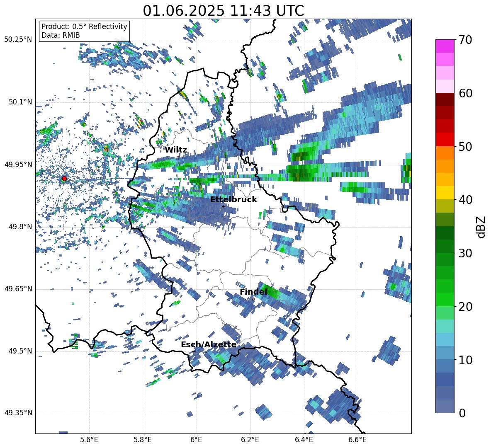Click the cross marker at Findel

(253, 299)
